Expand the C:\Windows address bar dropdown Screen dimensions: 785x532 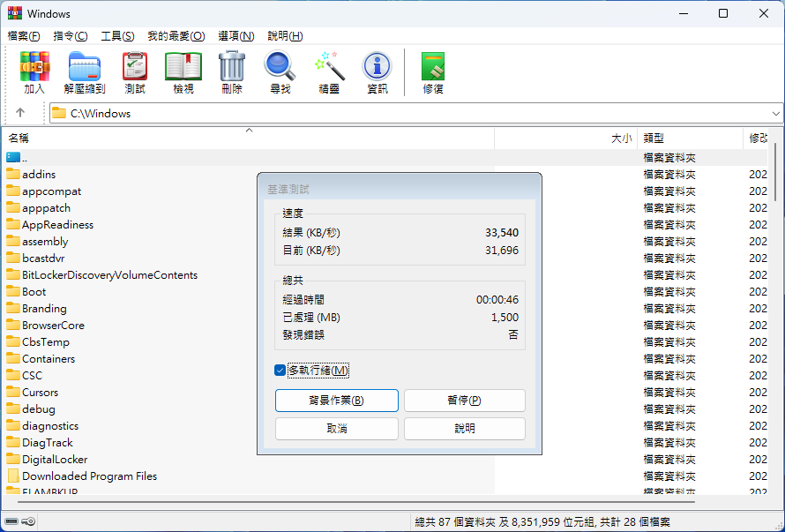776,113
